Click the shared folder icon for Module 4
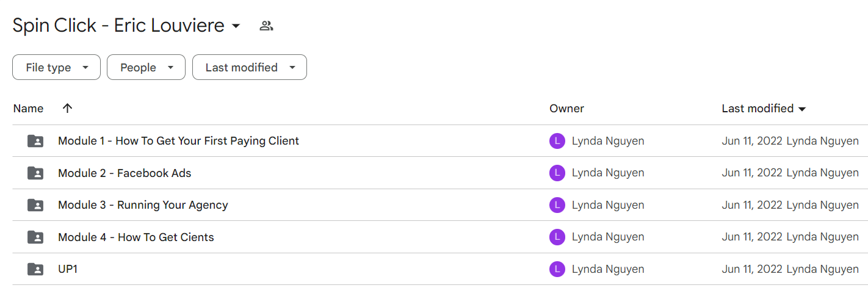Image resolution: width=868 pixels, height=296 pixels. [36, 237]
